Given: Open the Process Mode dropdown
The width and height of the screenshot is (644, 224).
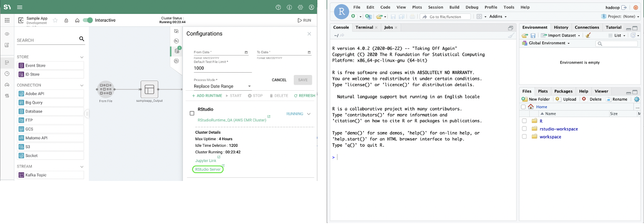Looking at the screenshot, I should click(223, 86).
